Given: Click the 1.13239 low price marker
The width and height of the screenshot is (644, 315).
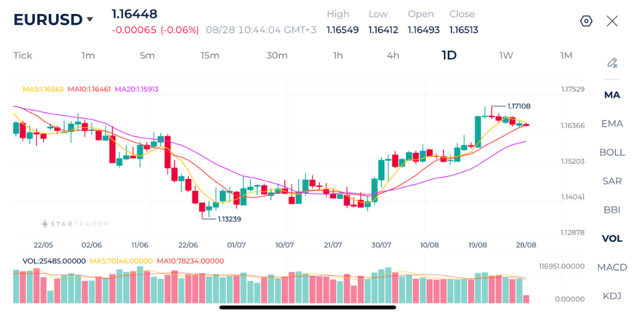Looking at the screenshot, I should (229, 219).
